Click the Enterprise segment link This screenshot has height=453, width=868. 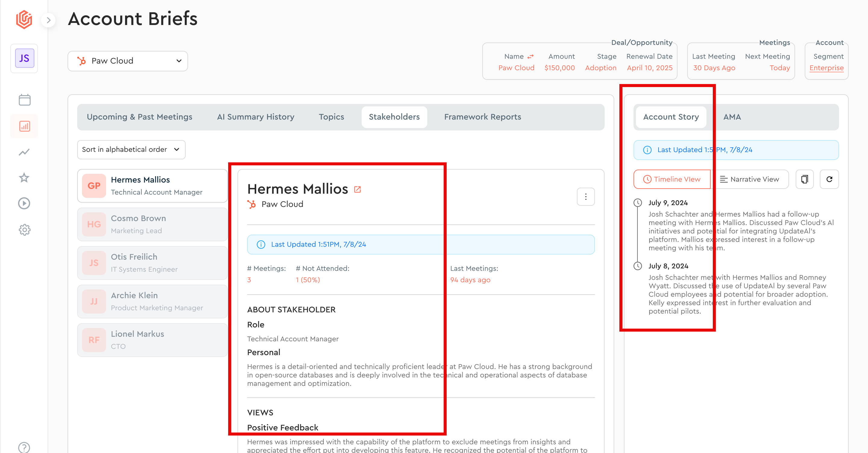click(826, 68)
